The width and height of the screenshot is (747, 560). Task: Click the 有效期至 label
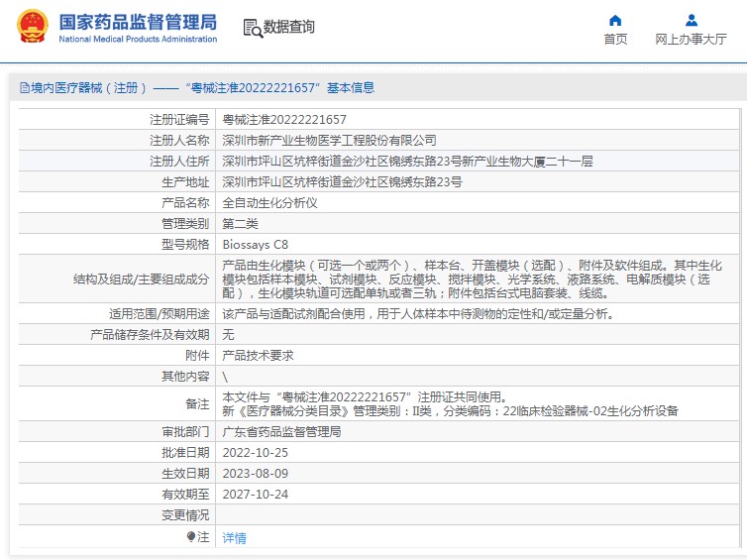tap(185, 495)
